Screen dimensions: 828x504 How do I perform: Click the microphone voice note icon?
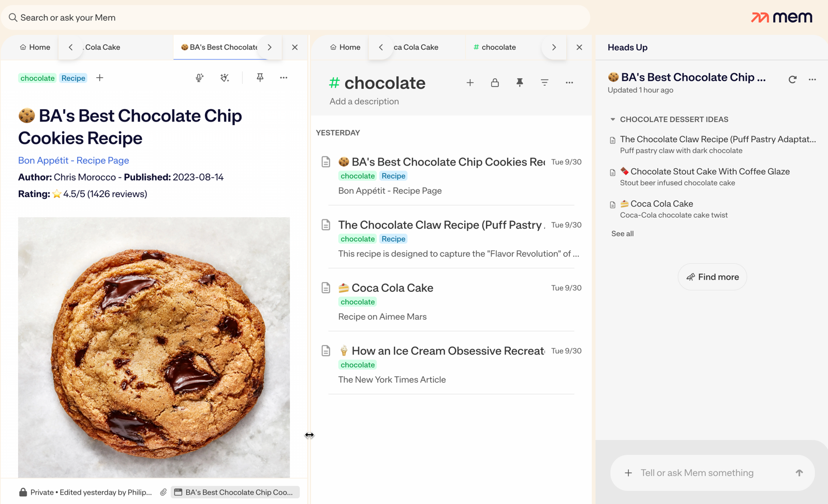point(199,78)
